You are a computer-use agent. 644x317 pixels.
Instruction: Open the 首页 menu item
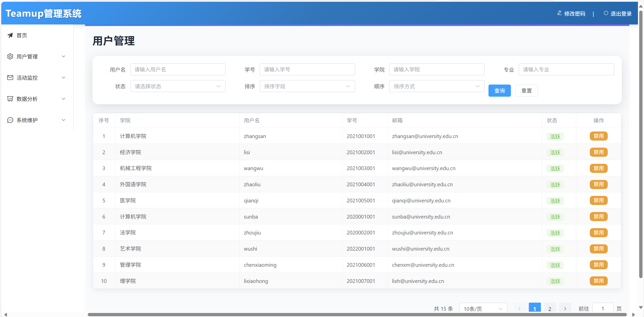click(22, 35)
